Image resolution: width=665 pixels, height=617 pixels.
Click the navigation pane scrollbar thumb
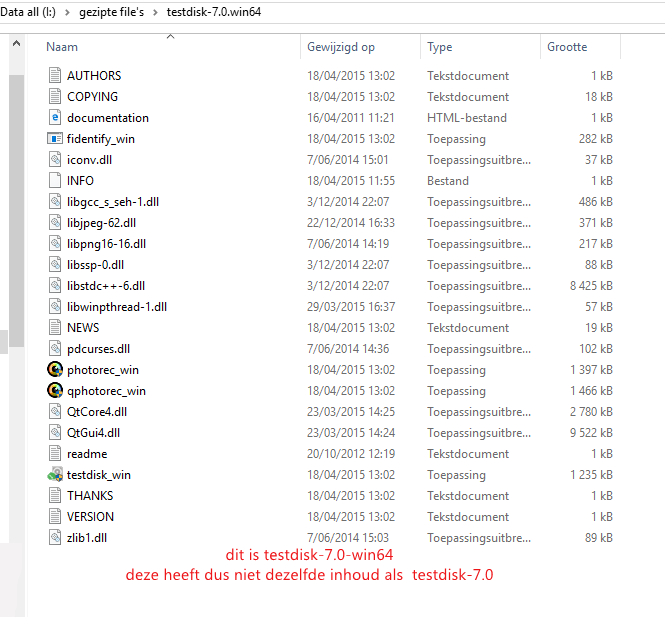17,211
